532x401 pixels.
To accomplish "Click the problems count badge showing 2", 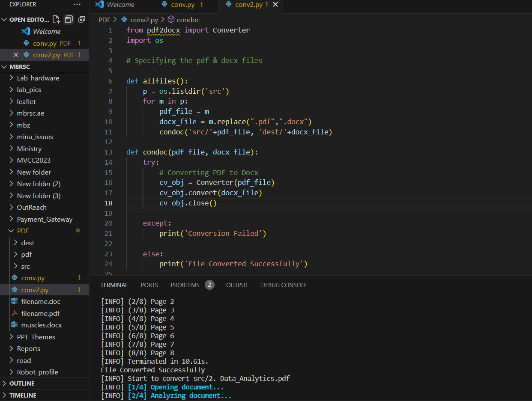I will [x=209, y=285].
